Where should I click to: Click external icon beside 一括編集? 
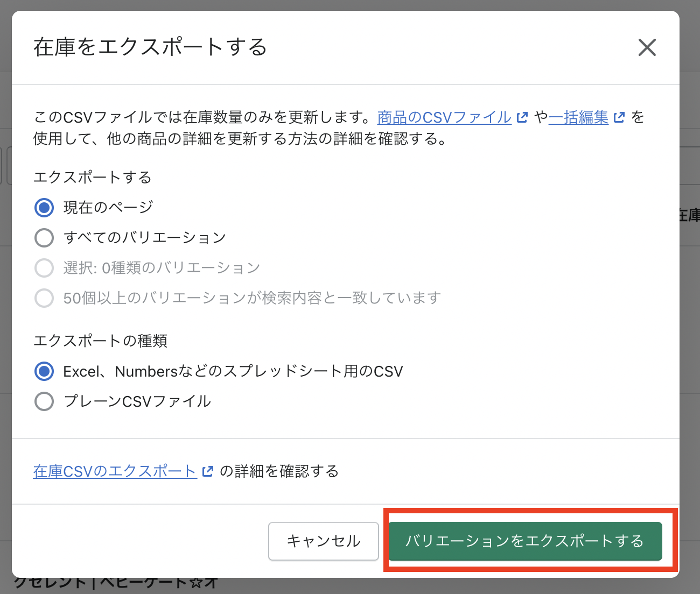click(619, 117)
